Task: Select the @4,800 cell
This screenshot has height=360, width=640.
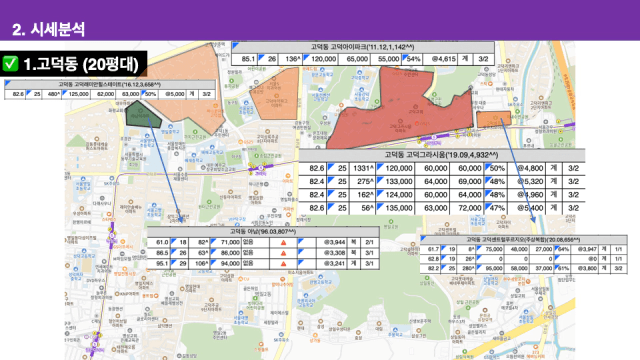Action: click(x=527, y=168)
